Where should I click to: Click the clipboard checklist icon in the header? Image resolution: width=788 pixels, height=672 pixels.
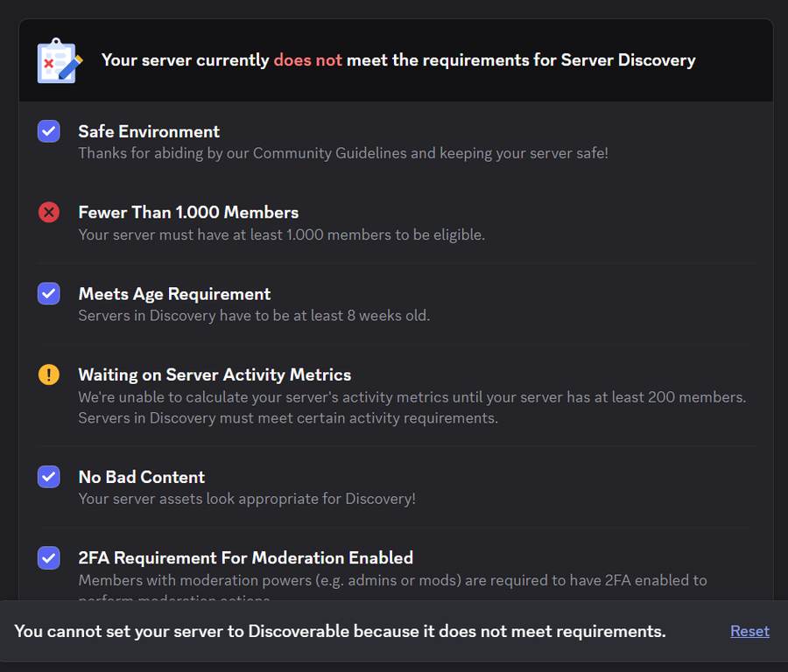[60, 60]
